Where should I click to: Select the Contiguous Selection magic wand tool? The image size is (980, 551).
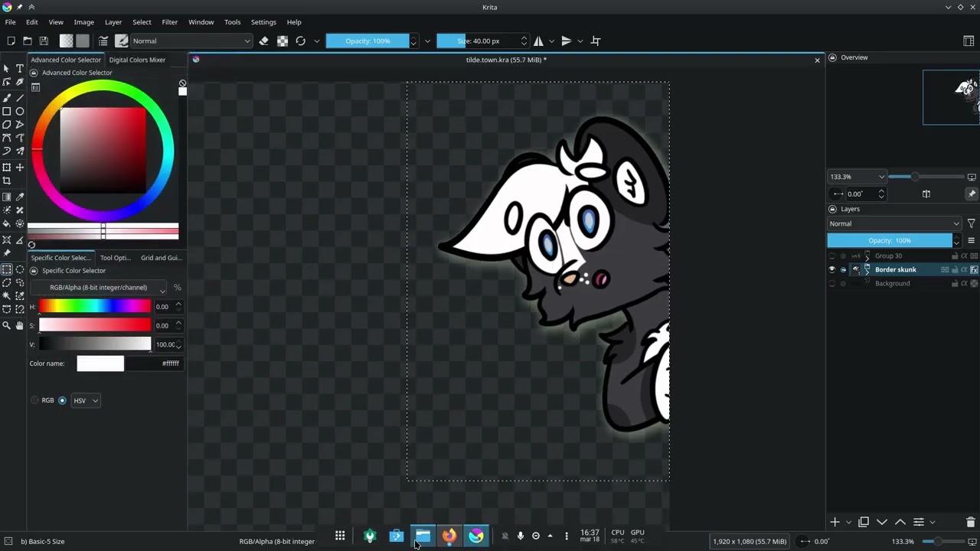[7, 295]
